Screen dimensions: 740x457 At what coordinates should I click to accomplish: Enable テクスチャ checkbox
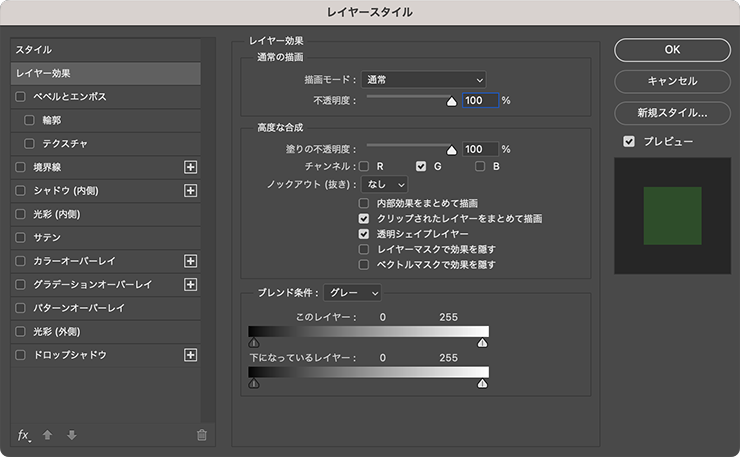point(29,144)
